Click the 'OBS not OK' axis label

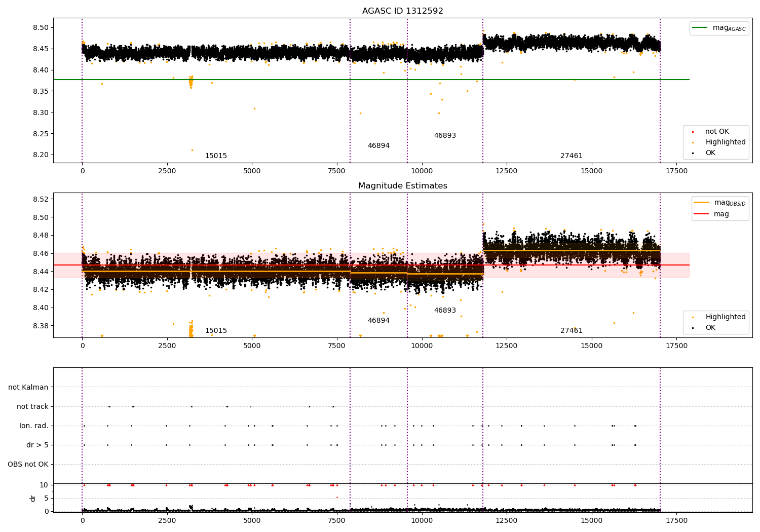[28, 465]
